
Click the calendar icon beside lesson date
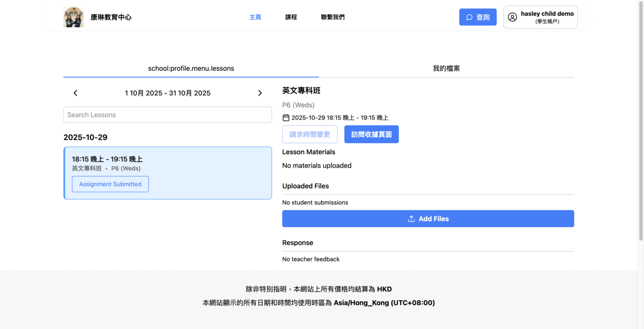tap(286, 118)
